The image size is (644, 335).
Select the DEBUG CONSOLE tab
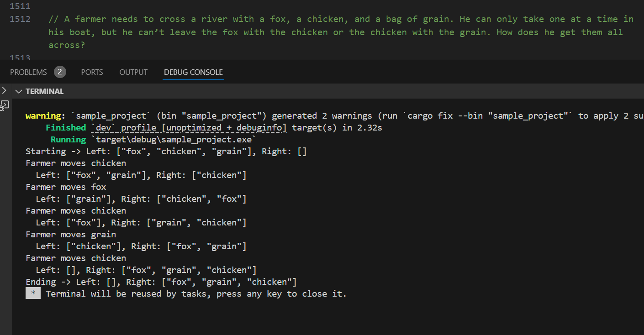point(193,72)
